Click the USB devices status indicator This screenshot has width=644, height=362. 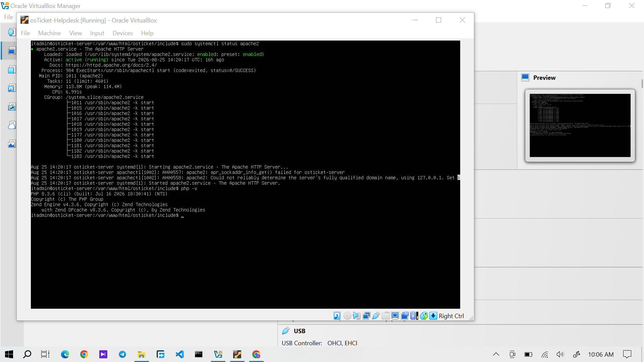tap(376, 316)
